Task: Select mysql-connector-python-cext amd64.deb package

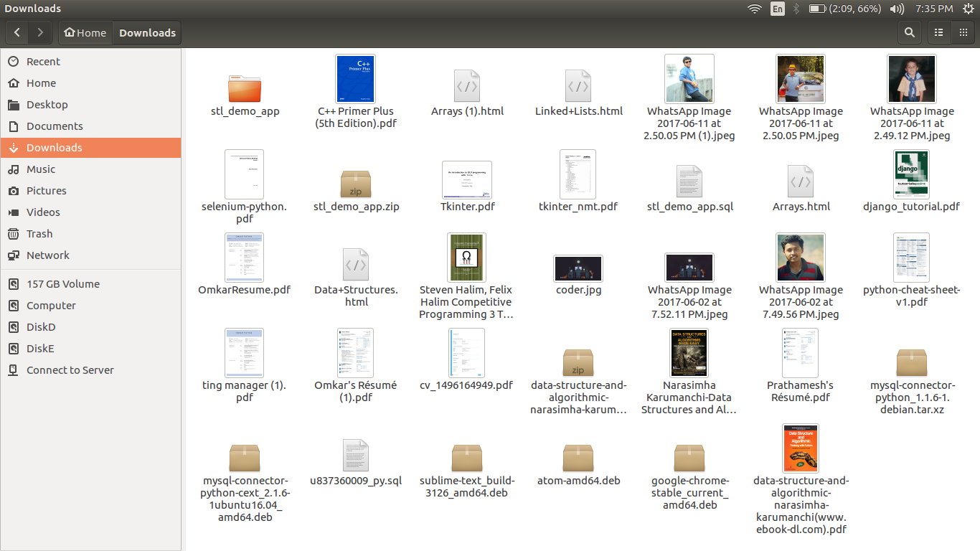Action: tap(245, 458)
